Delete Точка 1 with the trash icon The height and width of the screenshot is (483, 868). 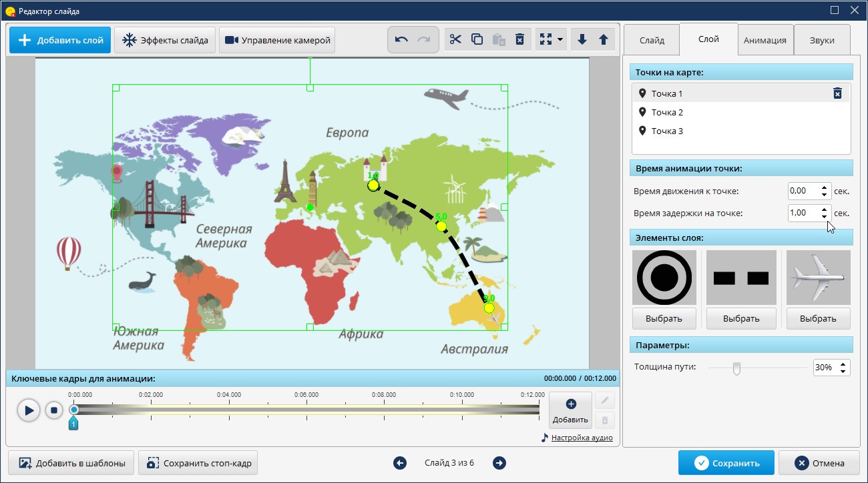click(837, 93)
